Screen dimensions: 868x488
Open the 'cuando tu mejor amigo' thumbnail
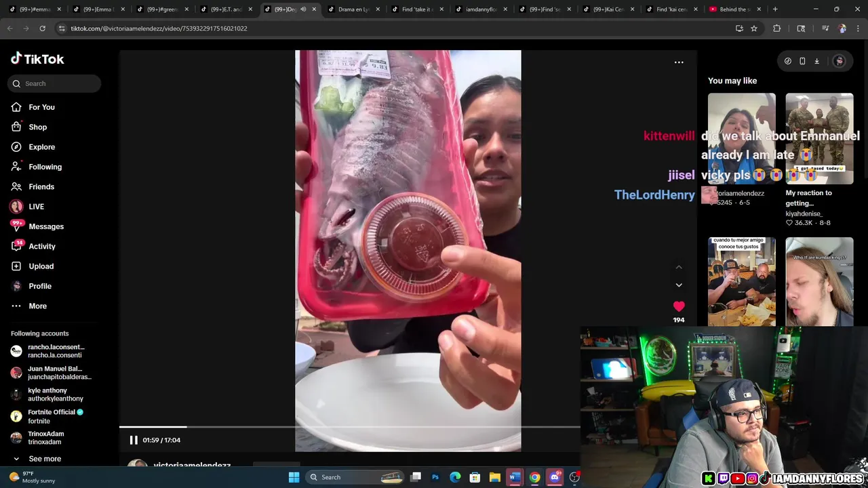pyautogui.click(x=741, y=281)
